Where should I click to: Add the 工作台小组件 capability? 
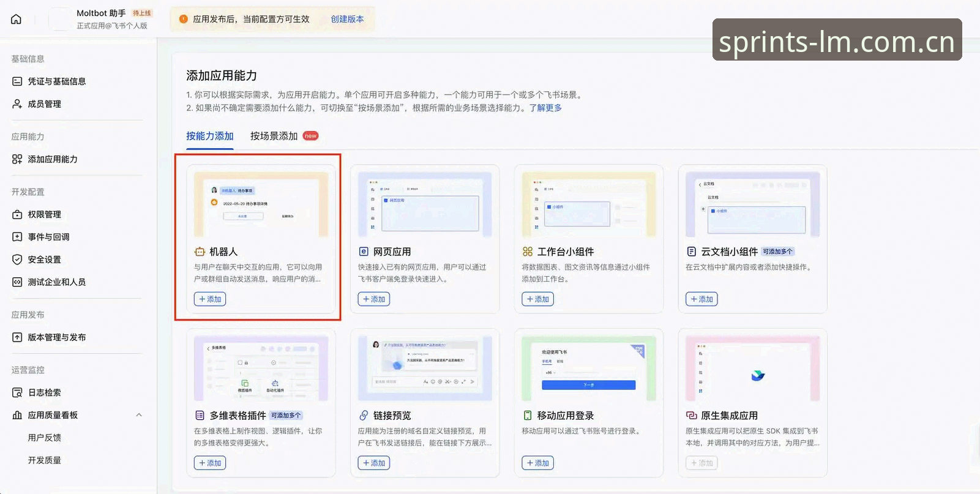point(537,299)
